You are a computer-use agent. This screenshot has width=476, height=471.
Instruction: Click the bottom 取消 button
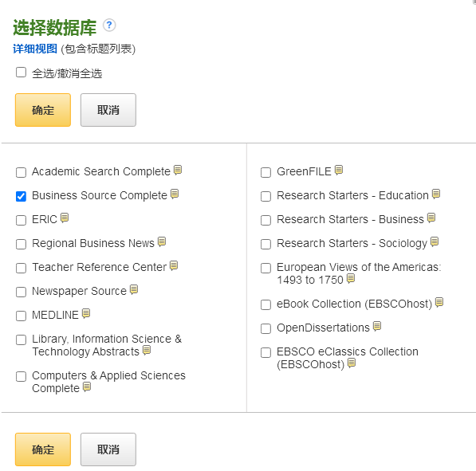click(108, 449)
